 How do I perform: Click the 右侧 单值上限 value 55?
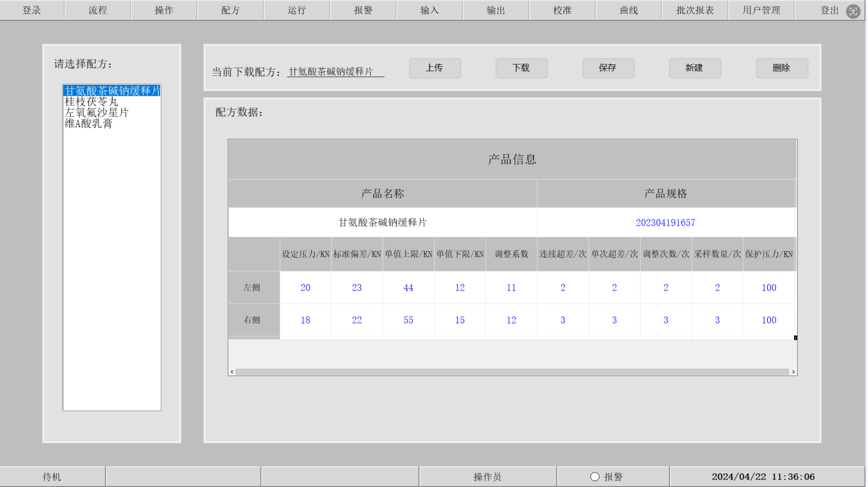408,320
